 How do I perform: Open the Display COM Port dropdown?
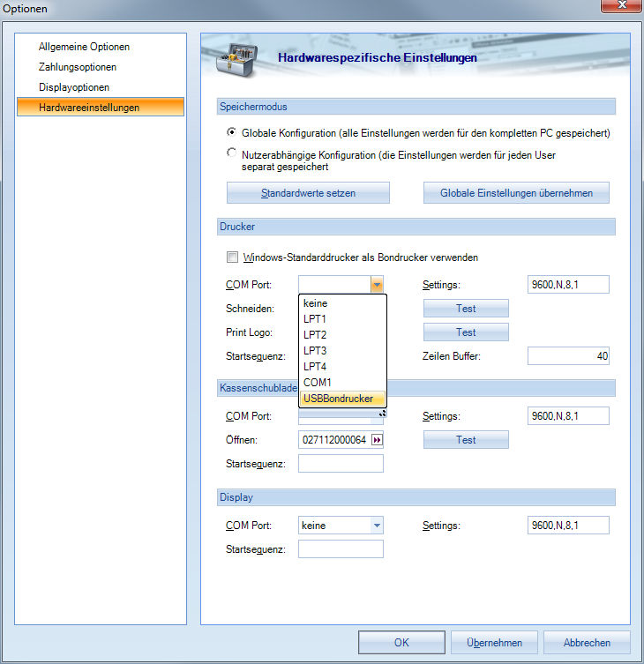(377, 526)
